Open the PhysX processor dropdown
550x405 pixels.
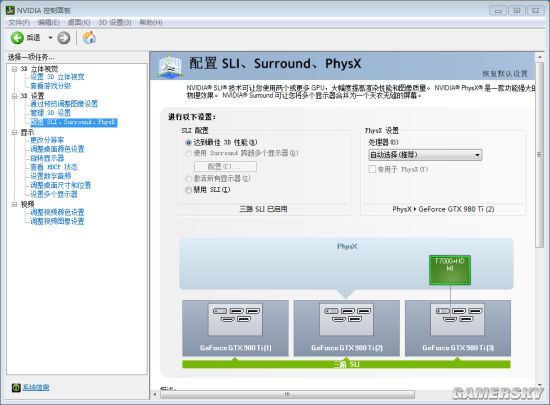(425, 155)
